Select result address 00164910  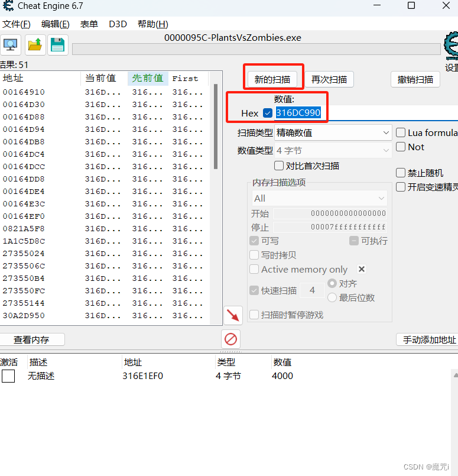[24, 92]
